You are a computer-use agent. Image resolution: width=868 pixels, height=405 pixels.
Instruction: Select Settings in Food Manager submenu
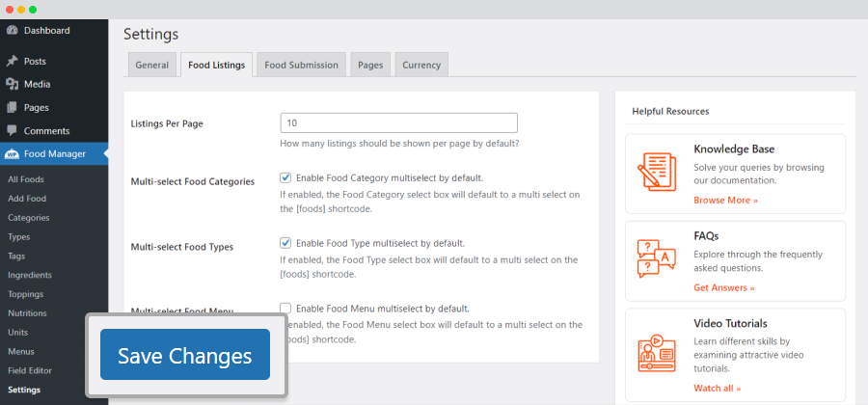pos(24,391)
